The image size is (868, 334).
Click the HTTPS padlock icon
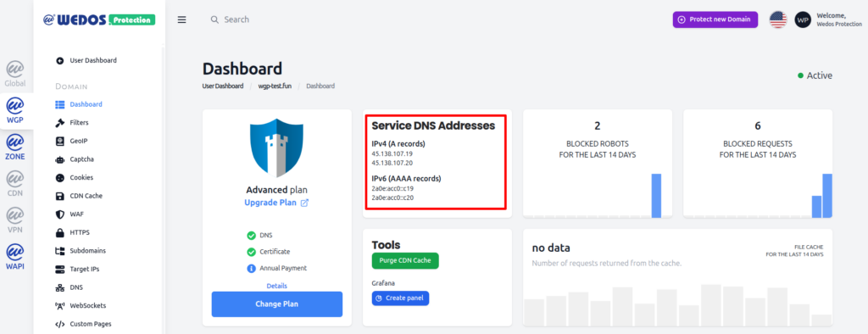(x=60, y=232)
